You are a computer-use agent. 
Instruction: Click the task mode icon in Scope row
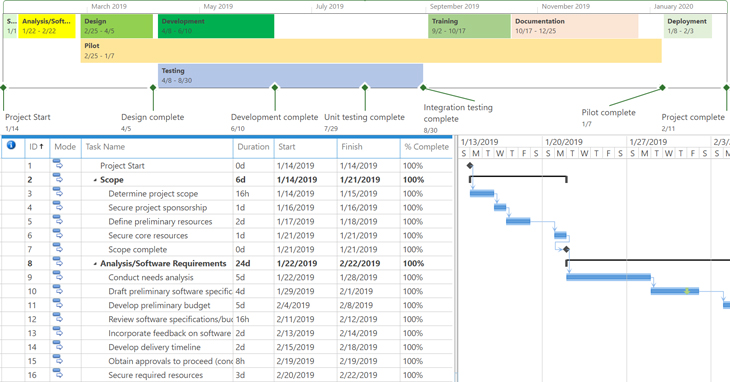click(58, 178)
